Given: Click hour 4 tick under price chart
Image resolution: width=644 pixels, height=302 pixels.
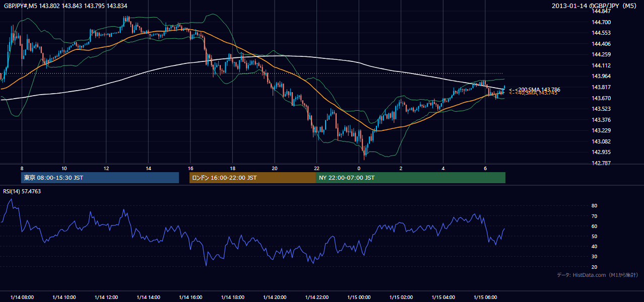Looking at the screenshot, I should tap(443, 168).
